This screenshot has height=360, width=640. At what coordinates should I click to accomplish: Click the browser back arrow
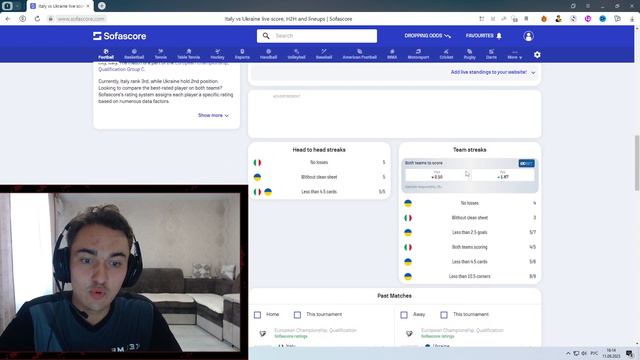point(8,19)
